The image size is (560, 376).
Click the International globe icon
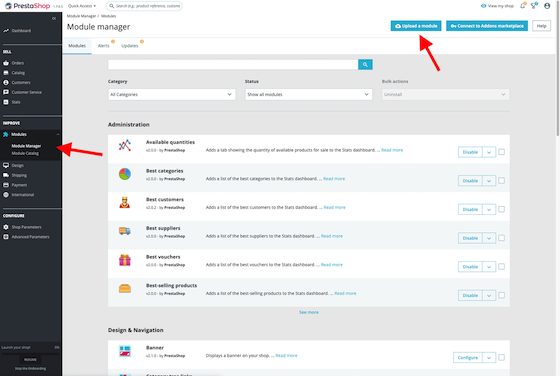coord(6,195)
